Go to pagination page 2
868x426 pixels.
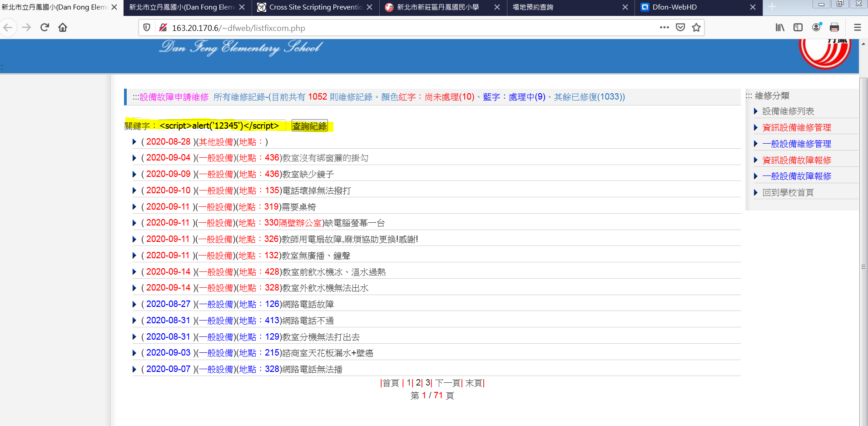coord(418,383)
